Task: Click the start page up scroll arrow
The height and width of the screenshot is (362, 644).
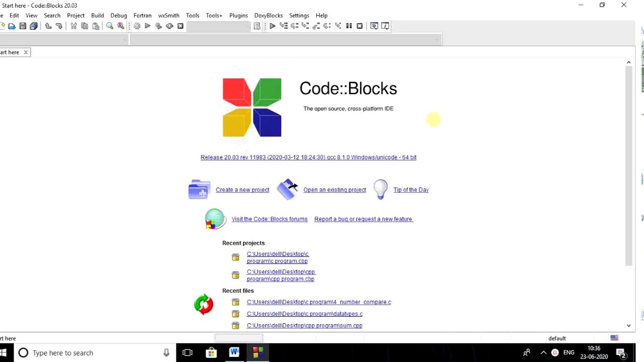Action: pos(629,62)
